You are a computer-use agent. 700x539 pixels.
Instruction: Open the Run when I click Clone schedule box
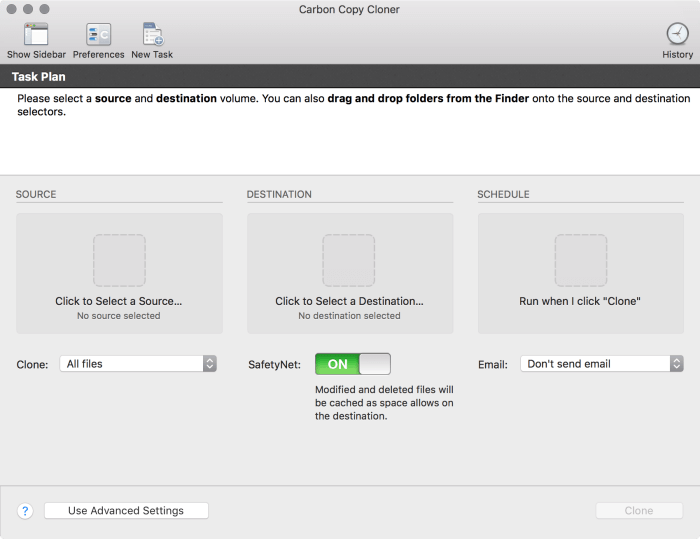tap(580, 273)
